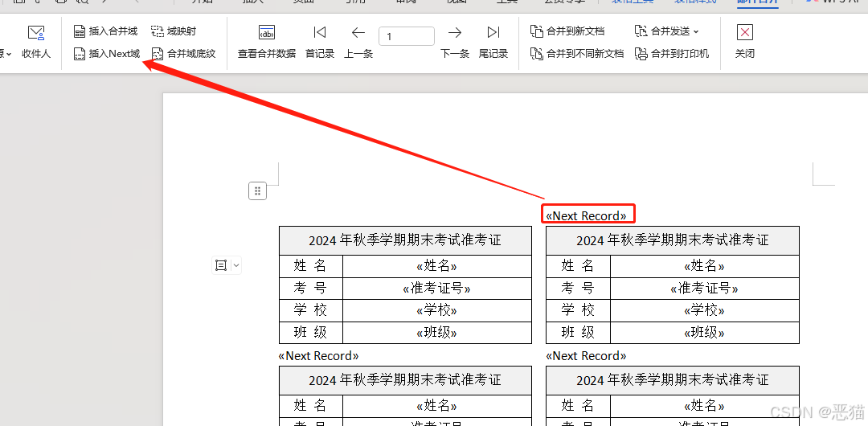This screenshot has height=426, width=868.
Task: Click the «准考证号» field in the upper-right table
Action: (705, 289)
